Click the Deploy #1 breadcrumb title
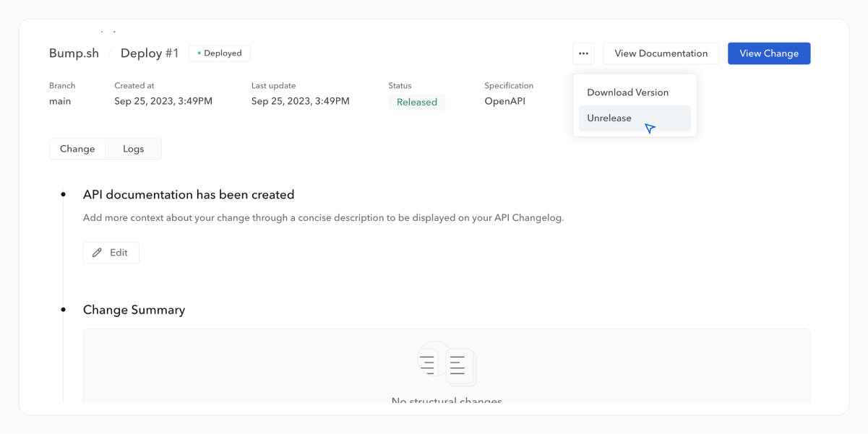 [150, 53]
